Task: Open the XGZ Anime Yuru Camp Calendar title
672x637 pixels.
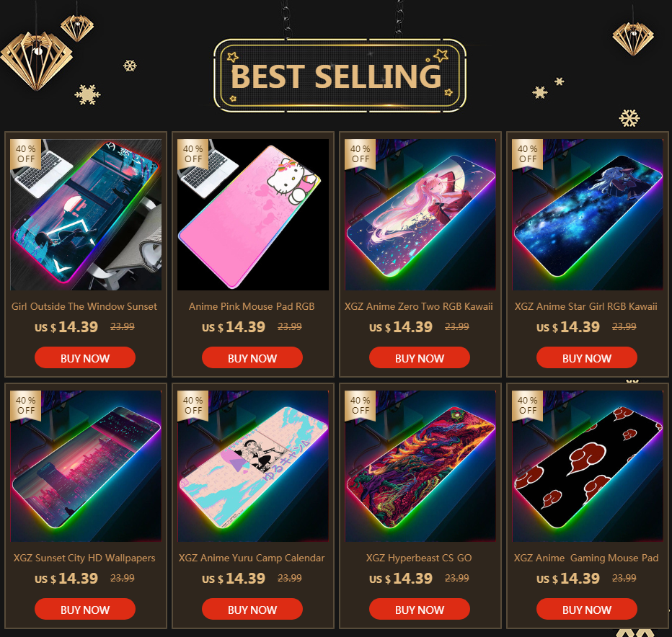Action: (x=252, y=558)
